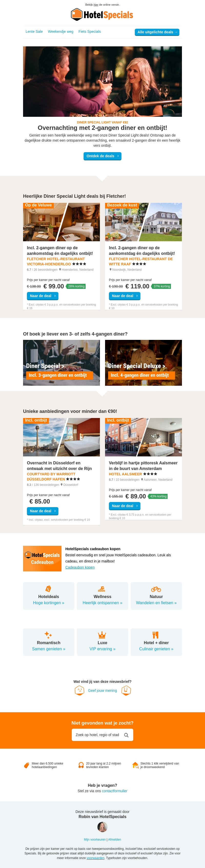The height and width of the screenshot is (868, 205).
Task: Click the Alle uitgelichte deals button
Action: [x=157, y=32]
